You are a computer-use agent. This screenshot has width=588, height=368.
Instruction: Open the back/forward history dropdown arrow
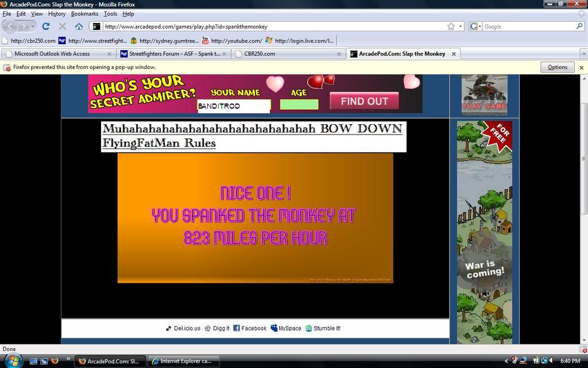pyautogui.click(x=33, y=26)
